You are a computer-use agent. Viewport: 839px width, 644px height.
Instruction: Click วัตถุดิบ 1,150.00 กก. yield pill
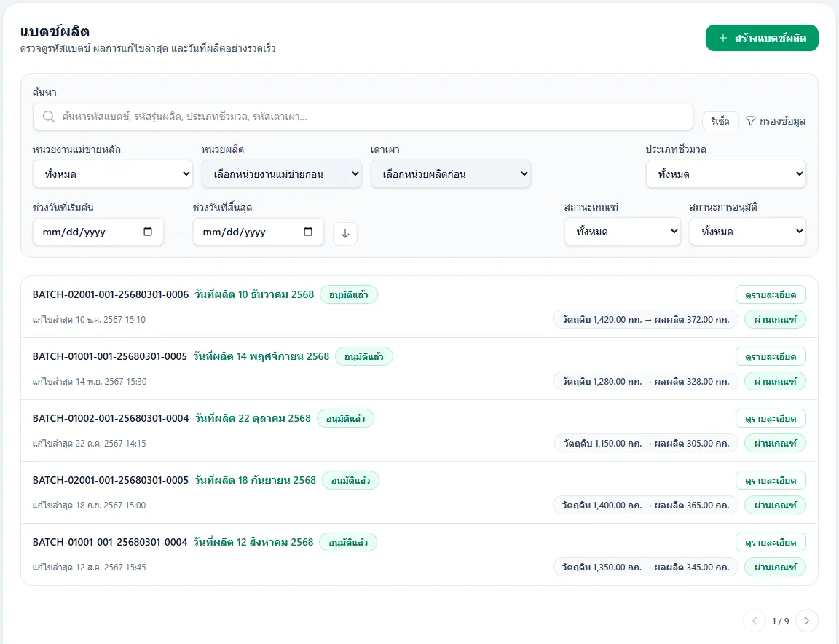point(646,443)
